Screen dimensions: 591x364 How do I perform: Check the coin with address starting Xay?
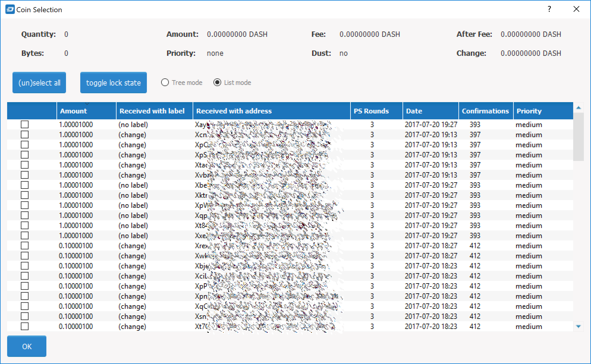[x=25, y=124]
